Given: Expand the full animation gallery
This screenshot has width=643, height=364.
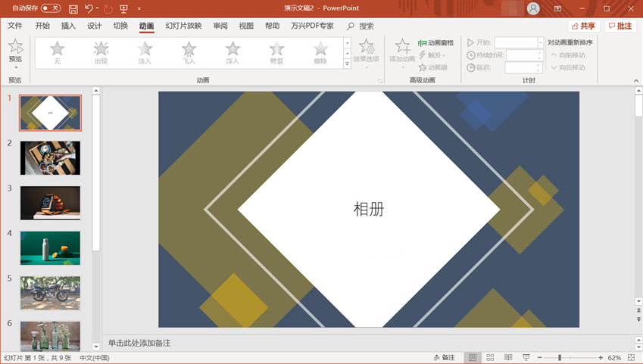Looking at the screenshot, I should click(348, 64).
